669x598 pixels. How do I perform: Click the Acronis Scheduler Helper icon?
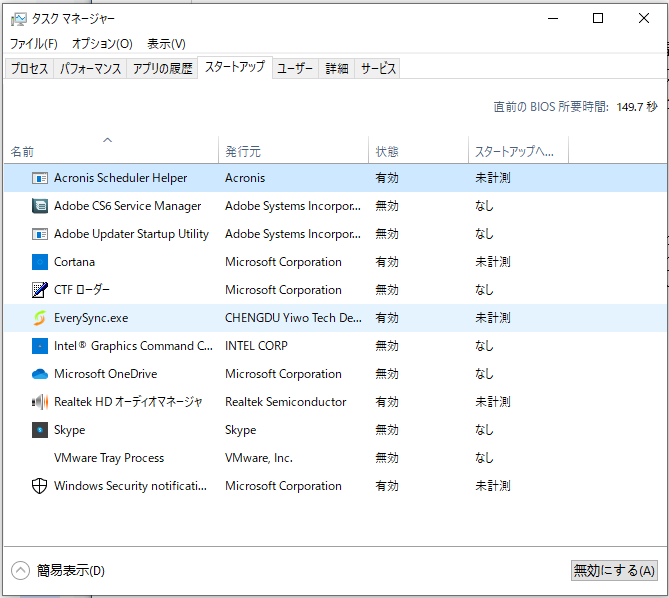pyautogui.click(x=40, y=178)
